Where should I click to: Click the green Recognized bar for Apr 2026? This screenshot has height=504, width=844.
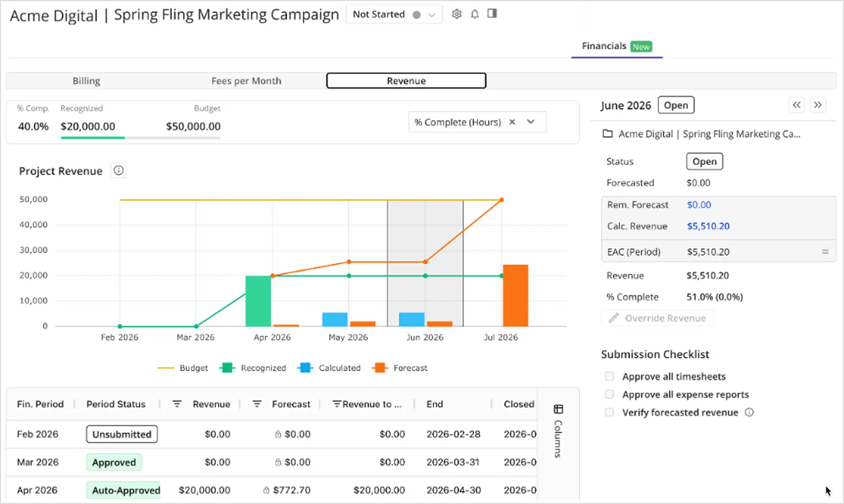point(258,301)
